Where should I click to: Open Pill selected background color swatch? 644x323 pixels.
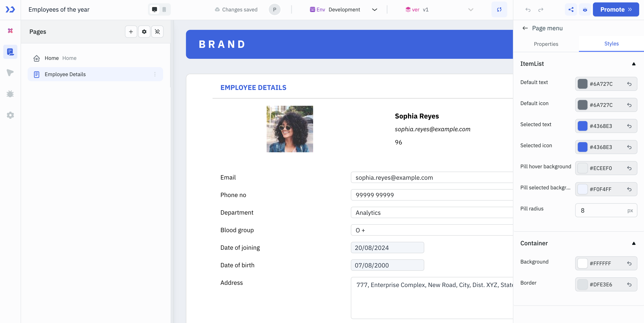tap(582, 189)
